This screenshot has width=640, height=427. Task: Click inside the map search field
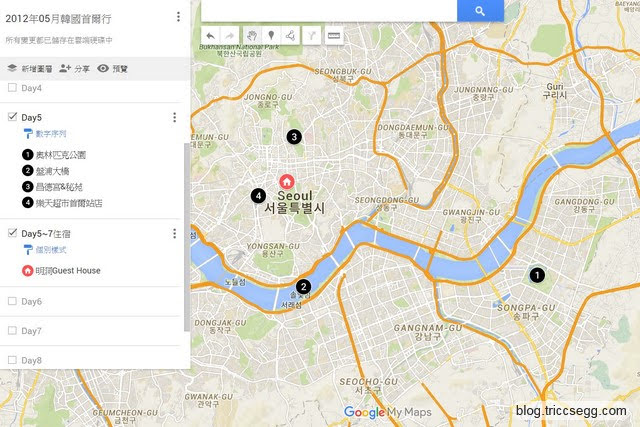pyautogui.click(x=329, y=11)
